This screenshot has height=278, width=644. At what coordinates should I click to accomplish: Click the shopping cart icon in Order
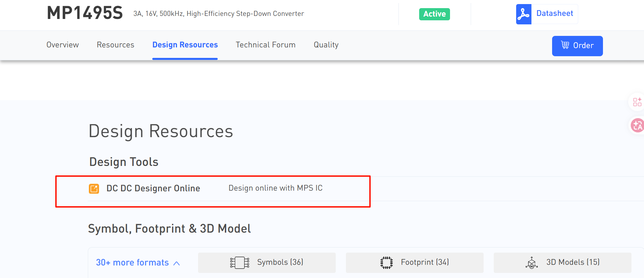coord(565,45)
